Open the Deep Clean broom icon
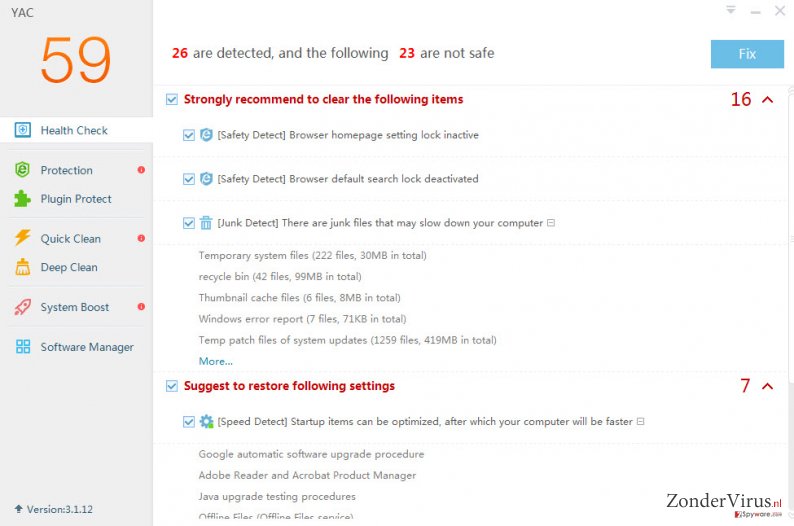This screenshot has height=526, width=794. pyautogui.click(x=22, y=267)
